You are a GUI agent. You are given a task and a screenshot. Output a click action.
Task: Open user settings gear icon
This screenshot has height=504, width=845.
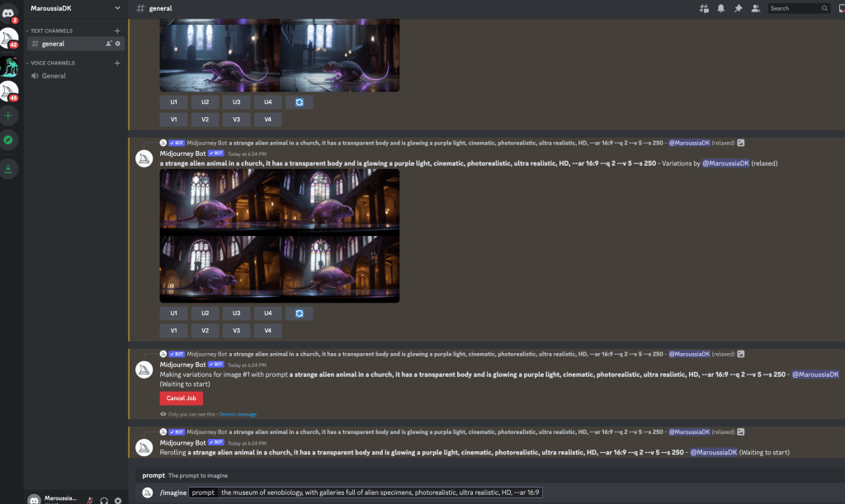click(x=118, y=500)
